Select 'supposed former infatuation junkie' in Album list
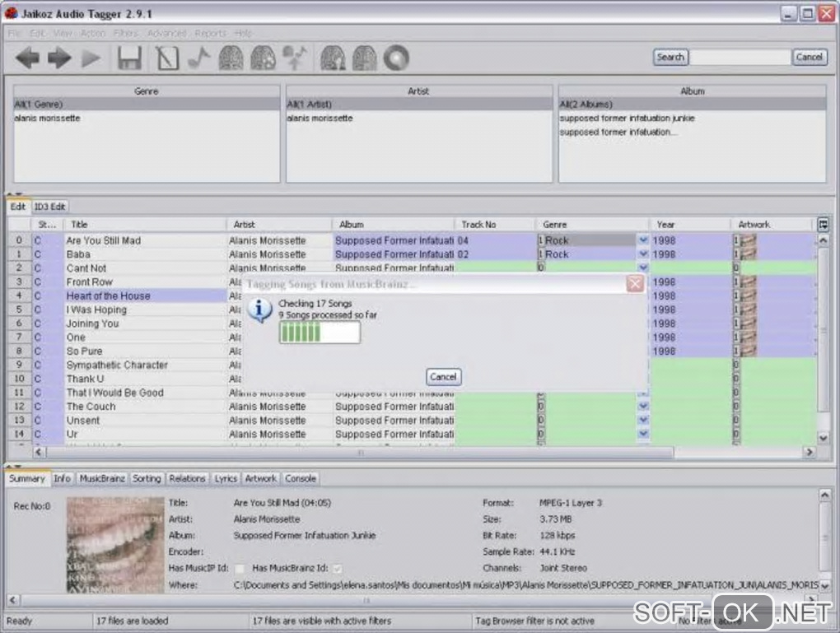The image size is (840, 633). pyautogui.click(x=692, y=118)
